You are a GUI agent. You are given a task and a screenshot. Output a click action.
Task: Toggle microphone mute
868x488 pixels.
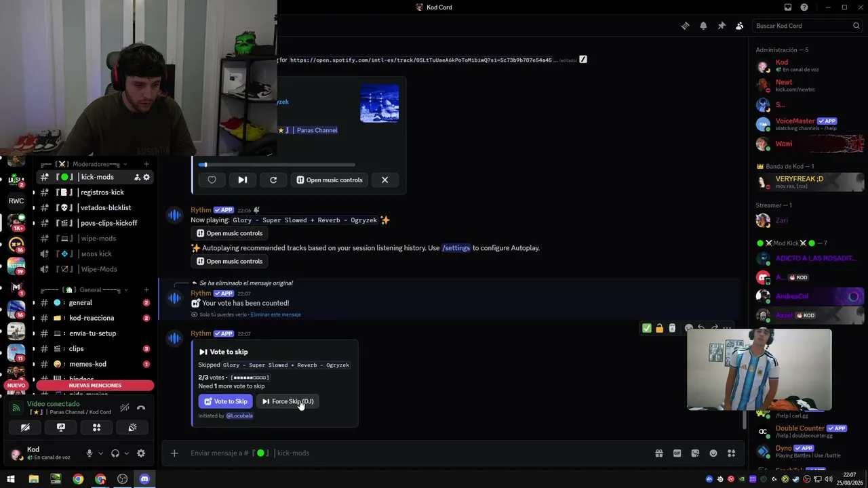pyautogui.click(x=89, y=453)
